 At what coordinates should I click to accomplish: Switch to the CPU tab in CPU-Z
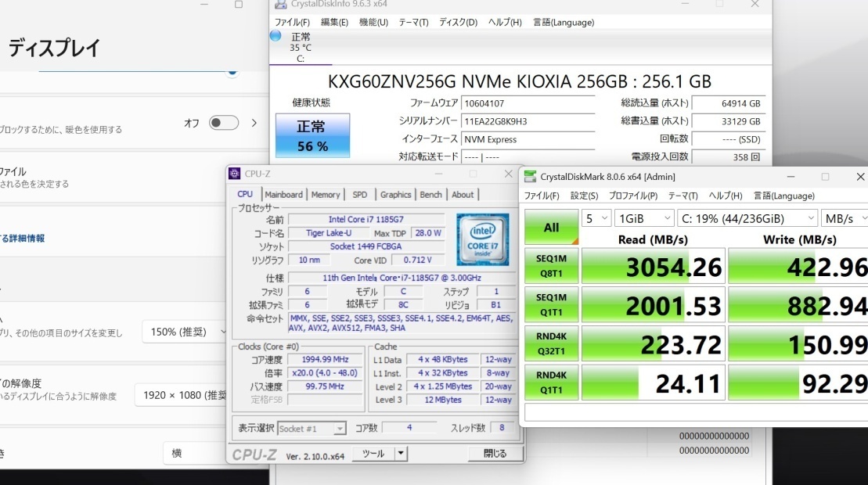click(x=245, y=195)
